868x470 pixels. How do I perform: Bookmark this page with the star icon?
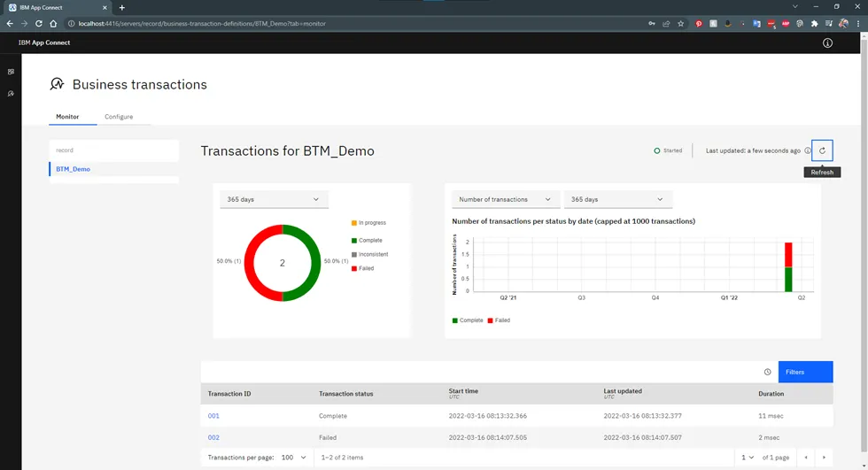pos(681,24)
